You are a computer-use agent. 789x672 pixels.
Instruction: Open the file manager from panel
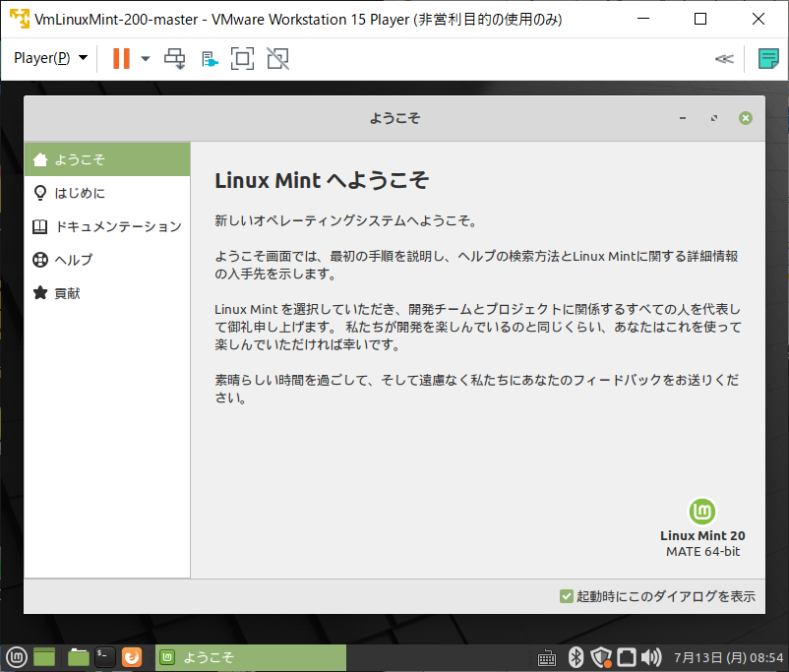pos(78,657)
